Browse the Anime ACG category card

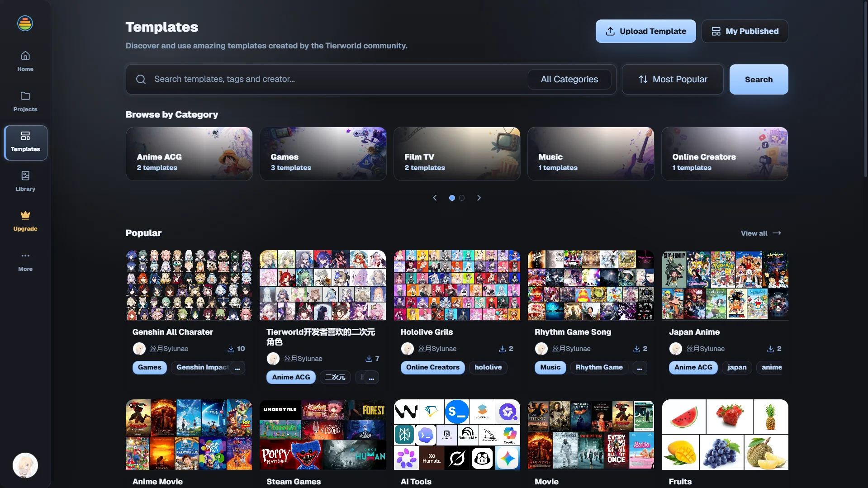(x=189, y=154)
